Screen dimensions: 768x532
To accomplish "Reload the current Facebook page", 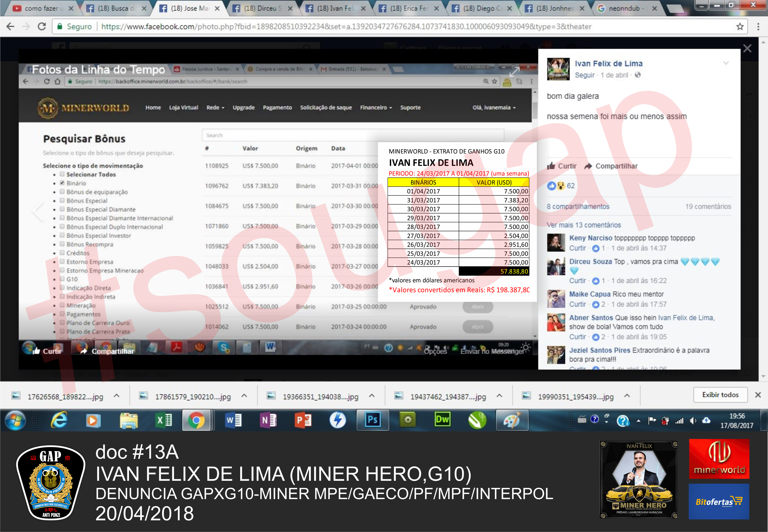I will pos(42,27).
